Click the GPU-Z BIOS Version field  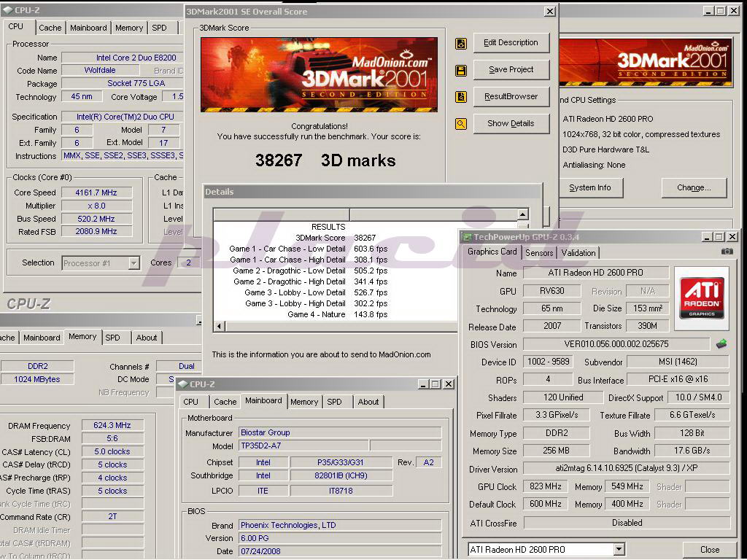click(616, 344)
